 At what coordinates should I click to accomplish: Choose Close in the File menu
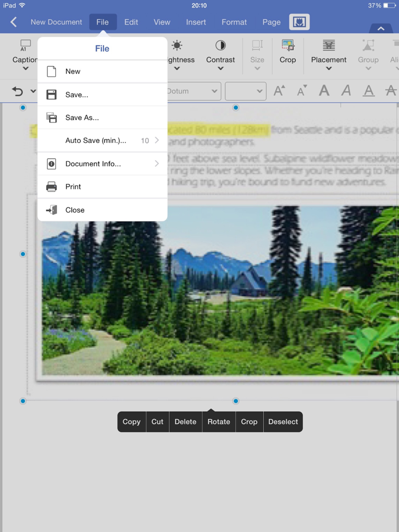coord(102,210)
